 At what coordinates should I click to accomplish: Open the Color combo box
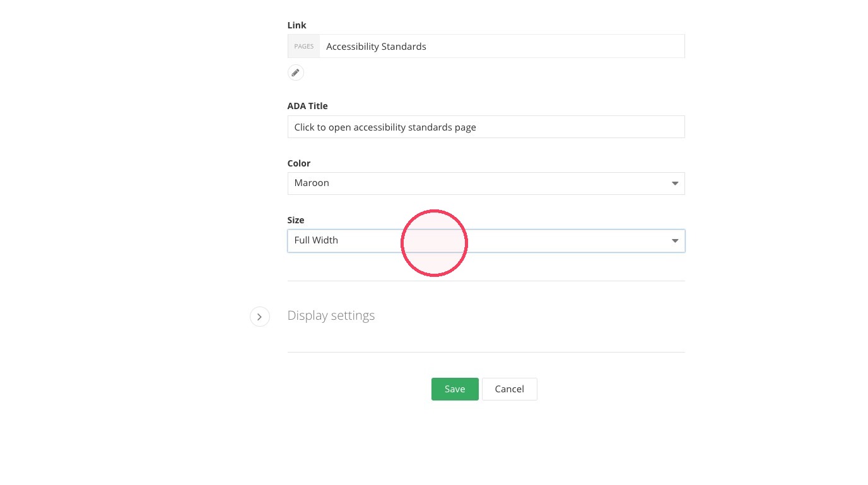click(x=486, y=184)
